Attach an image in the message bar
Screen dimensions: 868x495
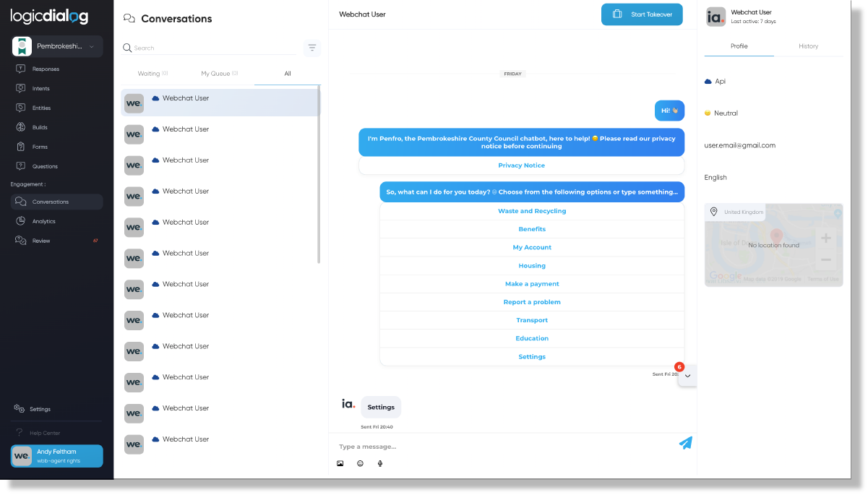(340, 463)
